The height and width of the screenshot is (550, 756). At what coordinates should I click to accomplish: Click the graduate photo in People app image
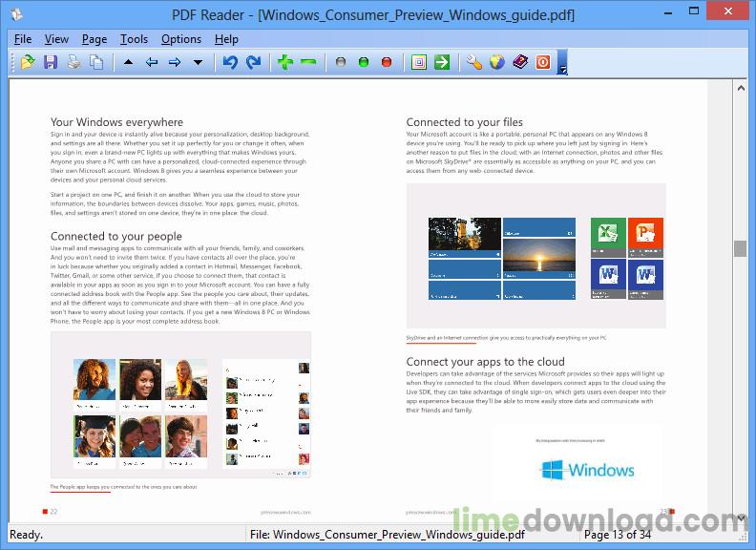94,436
